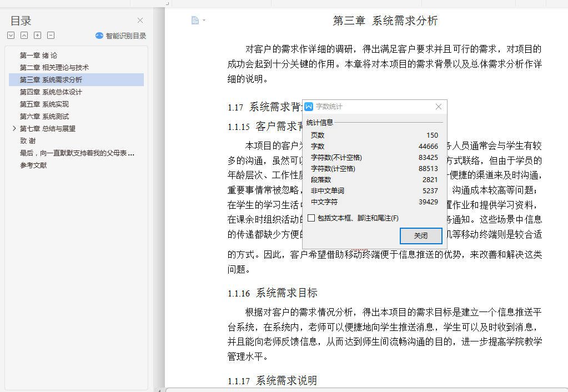This screenshot has height=392, width=568.
Task: Click the 关闭 button in 字数统计 dialog
Action: (x=421, y=236)
